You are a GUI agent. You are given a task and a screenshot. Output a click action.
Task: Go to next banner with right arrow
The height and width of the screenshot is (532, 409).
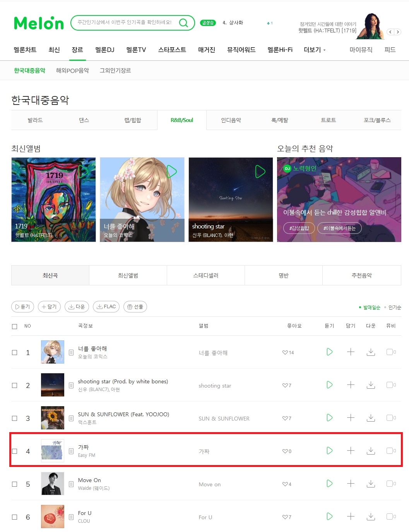click(397, 32)
